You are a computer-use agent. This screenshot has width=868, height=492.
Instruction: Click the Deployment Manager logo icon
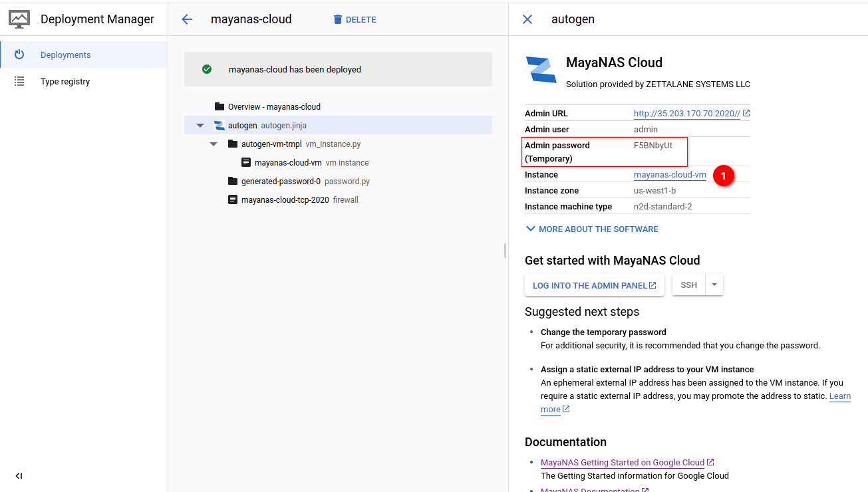(x=19, y=19)
